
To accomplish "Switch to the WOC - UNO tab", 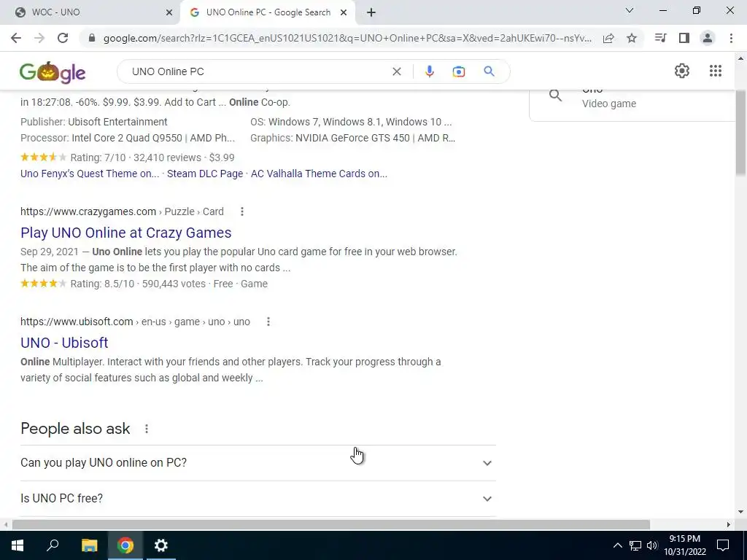I will coord(90,12).
